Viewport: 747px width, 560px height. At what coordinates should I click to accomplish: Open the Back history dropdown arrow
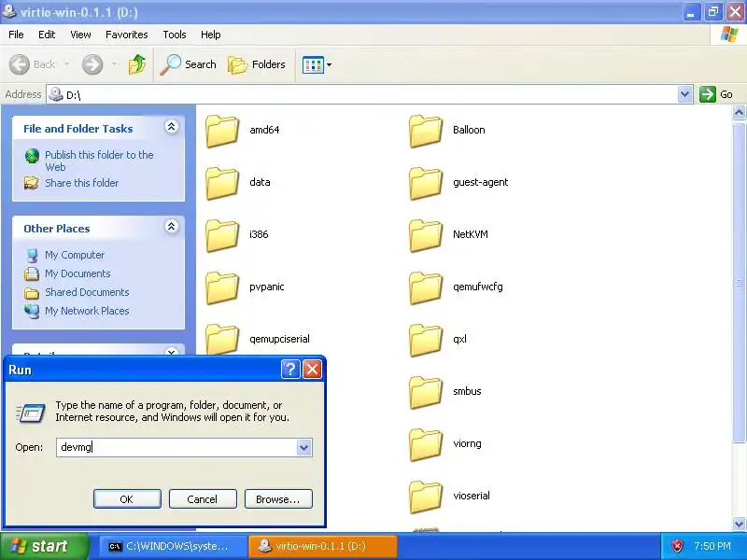tap(66, 63)
